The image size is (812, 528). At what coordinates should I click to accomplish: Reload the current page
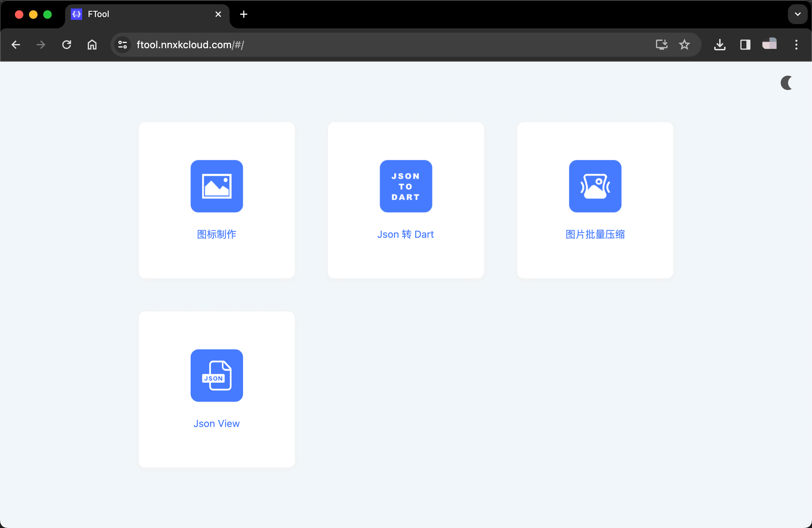[66, 45]
